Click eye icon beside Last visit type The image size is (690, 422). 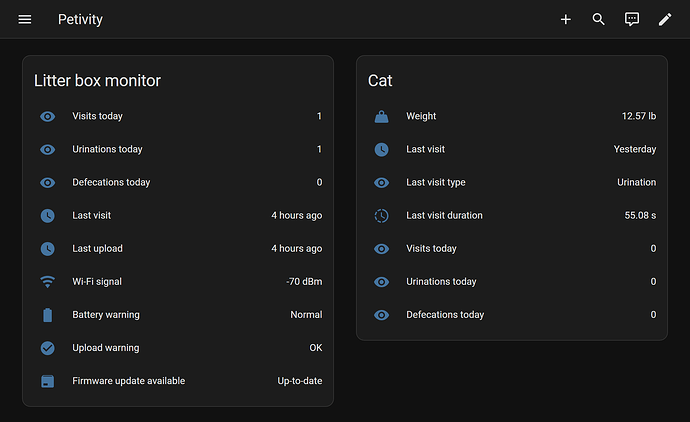tap(382, 183)
